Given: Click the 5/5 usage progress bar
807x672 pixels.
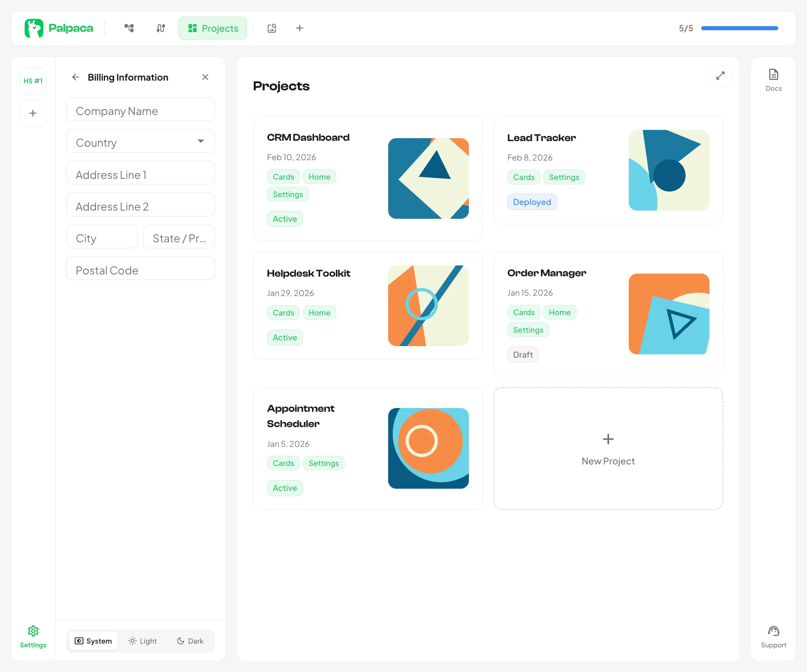Looking at the screenshot, I should [739, 28].
